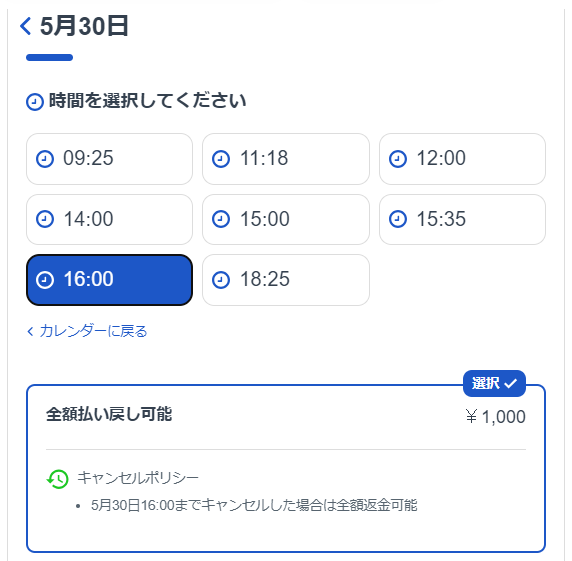
Task: Select the 09:25 time slot
Action: (109, 159)
